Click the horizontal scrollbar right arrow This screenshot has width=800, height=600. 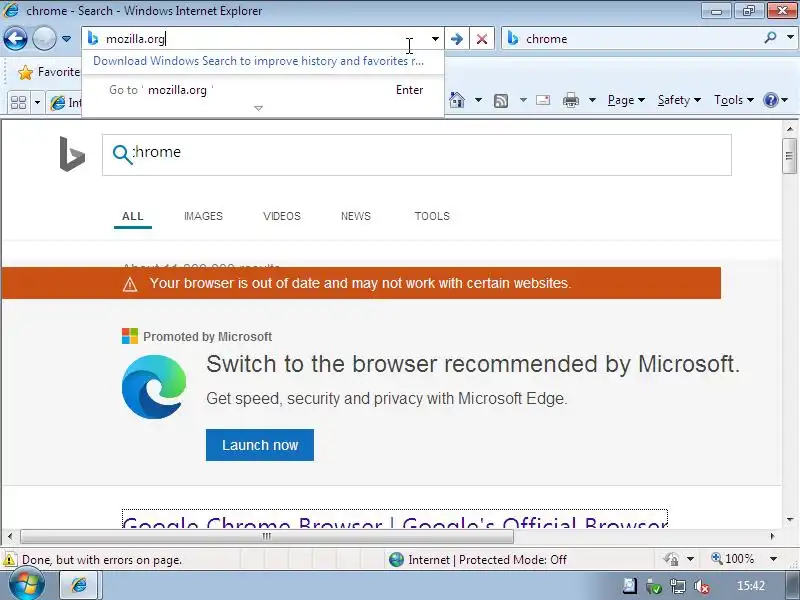772,536
